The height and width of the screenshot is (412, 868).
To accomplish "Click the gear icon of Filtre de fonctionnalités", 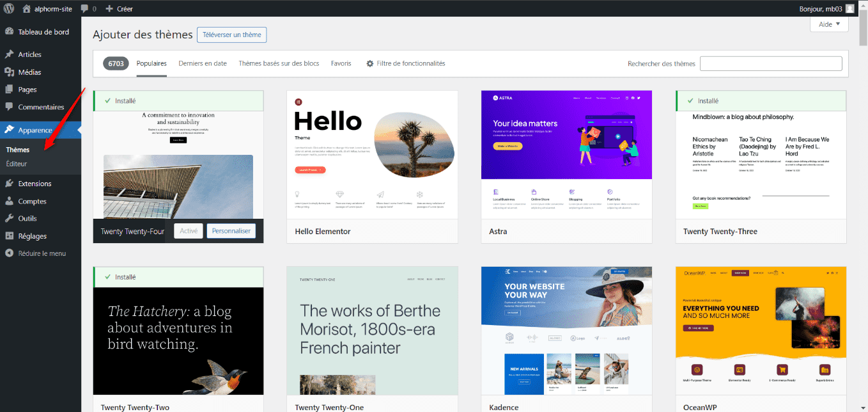I will pos(370,63).
